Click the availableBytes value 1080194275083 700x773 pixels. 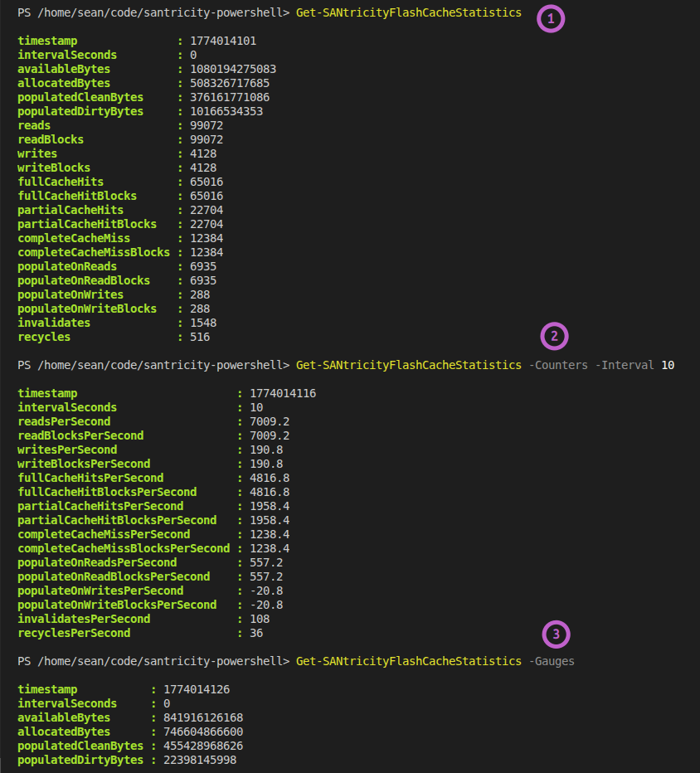click(233, 69)
